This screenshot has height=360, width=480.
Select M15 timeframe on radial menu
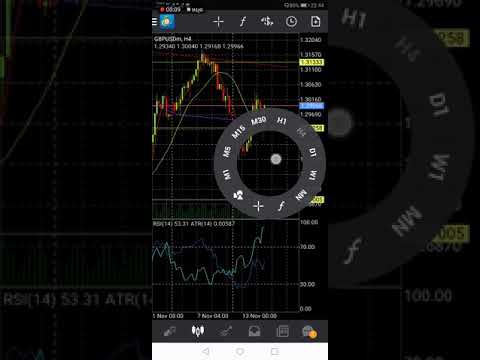click(x=238, y=132)
